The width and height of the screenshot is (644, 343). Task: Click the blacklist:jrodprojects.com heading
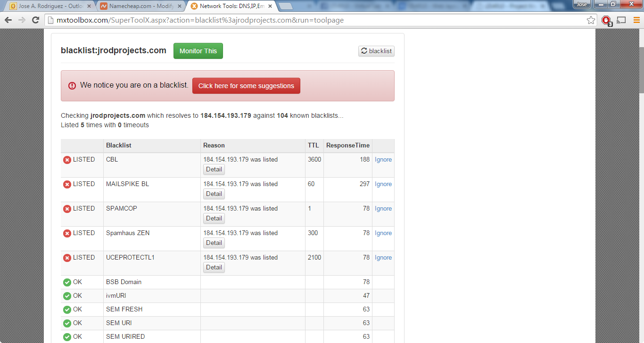coord(114,50)
